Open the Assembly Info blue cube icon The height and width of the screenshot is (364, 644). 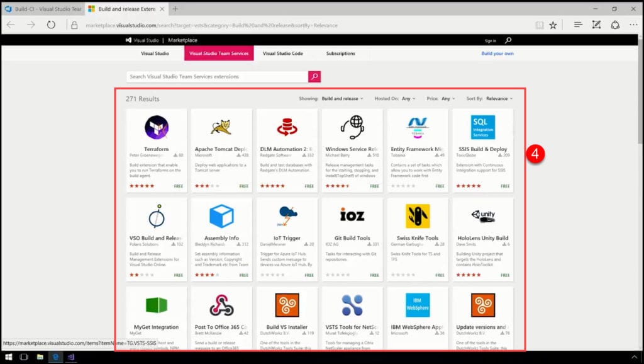click(x=221, y=216)
